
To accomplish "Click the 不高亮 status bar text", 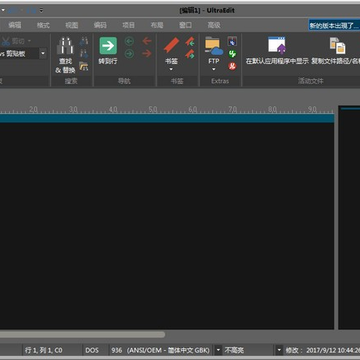I will [x=234, y=350].
